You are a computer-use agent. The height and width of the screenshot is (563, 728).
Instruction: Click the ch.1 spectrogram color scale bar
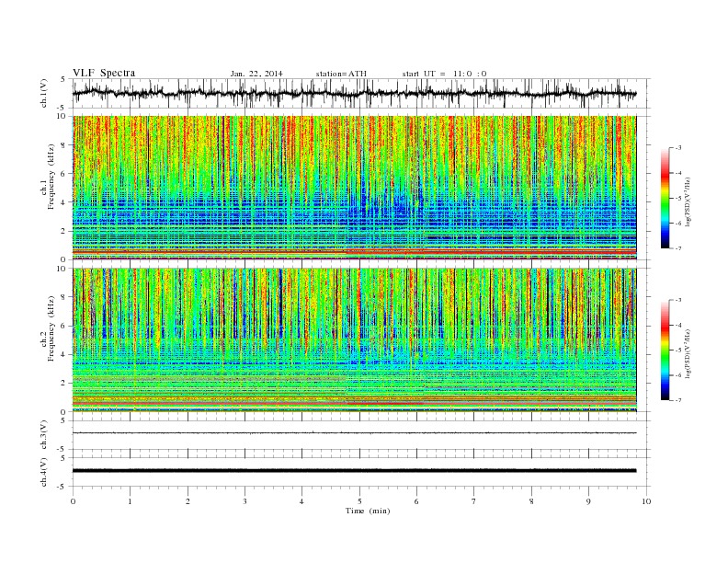click(665, 198)
